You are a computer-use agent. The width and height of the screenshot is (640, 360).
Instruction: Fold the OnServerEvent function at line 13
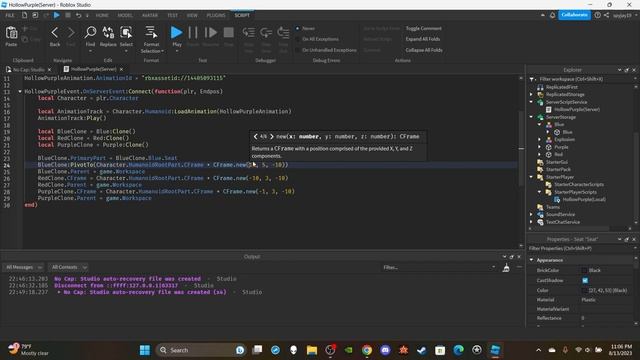(20, 91)
